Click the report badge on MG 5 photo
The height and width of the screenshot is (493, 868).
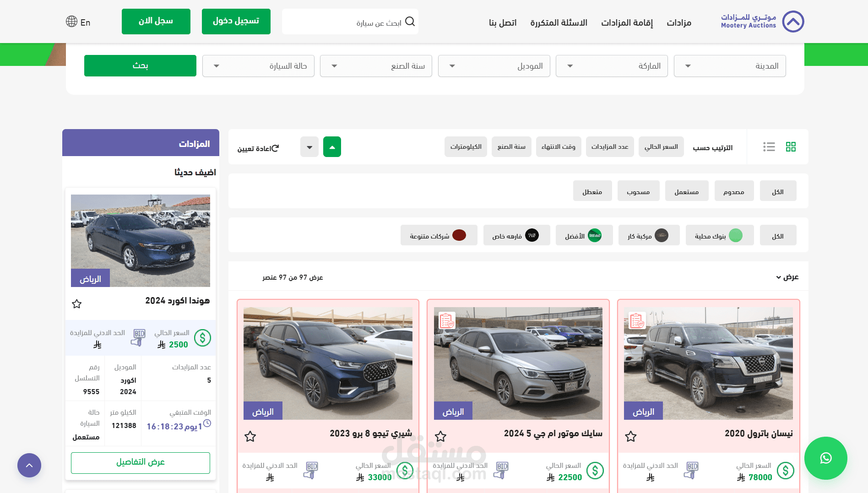coord(447,321)
